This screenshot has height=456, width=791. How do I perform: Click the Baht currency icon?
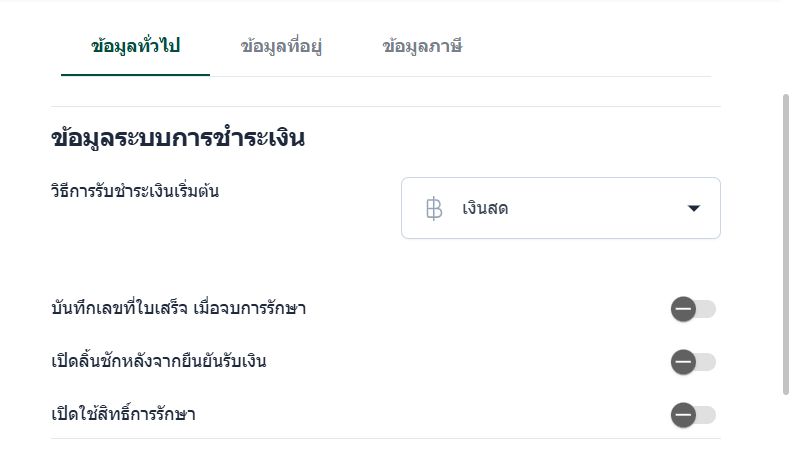434,209
